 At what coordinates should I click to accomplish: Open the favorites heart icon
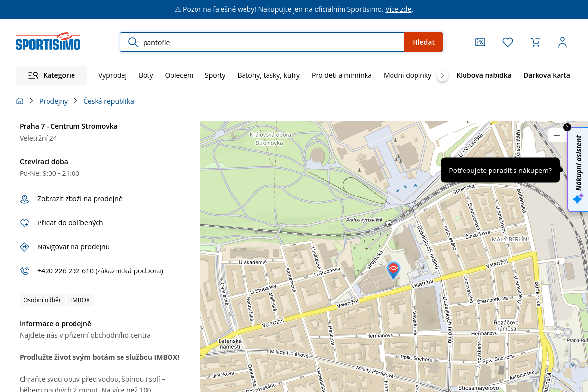508,42
